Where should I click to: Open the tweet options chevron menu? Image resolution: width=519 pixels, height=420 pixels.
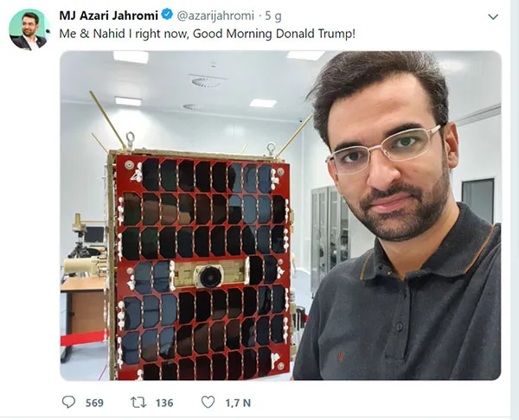tap(493, 16)
